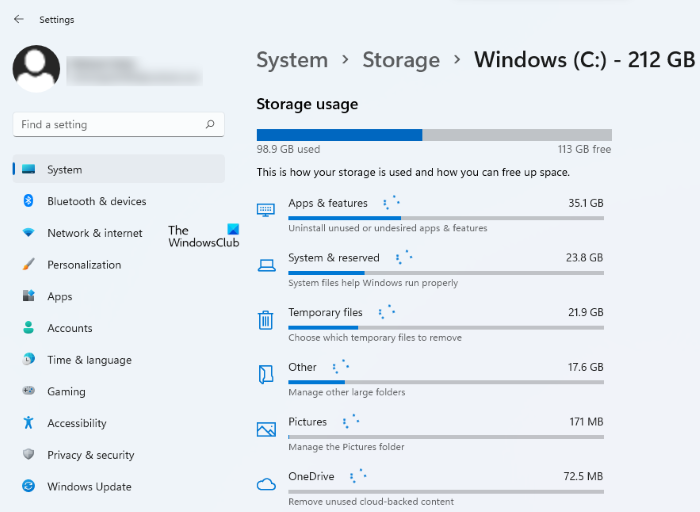Open Privacy & security settings

[90, 455]
